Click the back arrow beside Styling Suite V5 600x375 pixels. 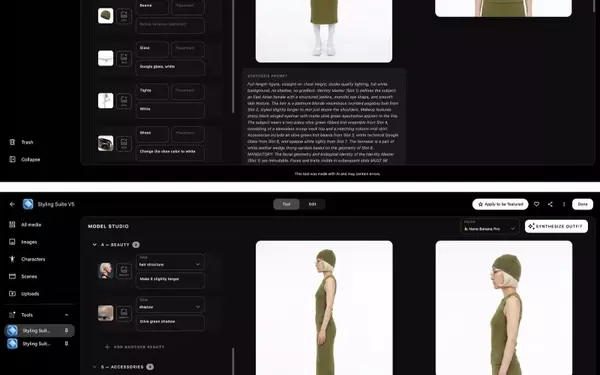point(12,204)
